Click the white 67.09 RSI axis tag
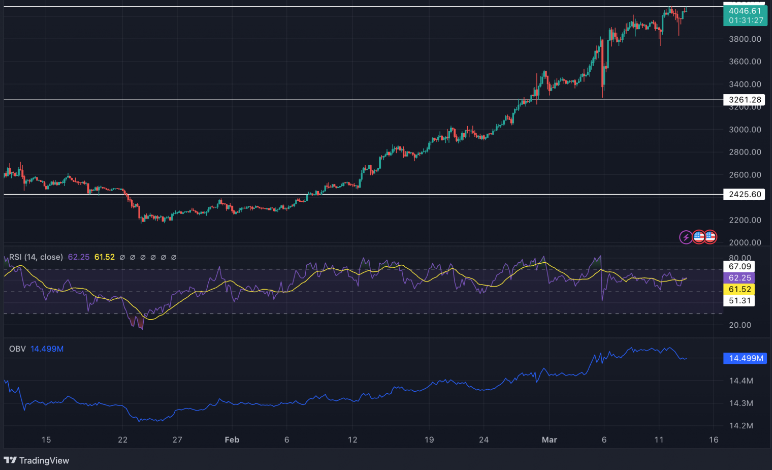The height and width of the screenshot is (470, 772). pos(739,267)
